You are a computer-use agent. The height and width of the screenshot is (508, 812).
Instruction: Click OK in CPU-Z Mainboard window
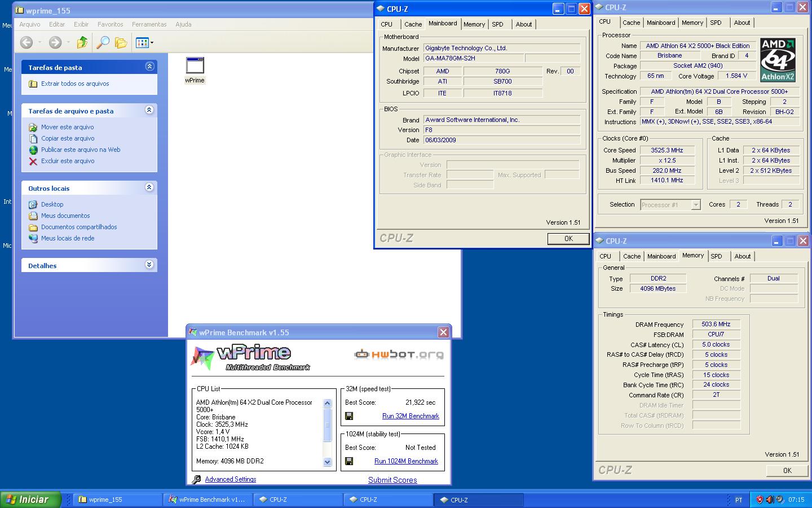[568, 239]
